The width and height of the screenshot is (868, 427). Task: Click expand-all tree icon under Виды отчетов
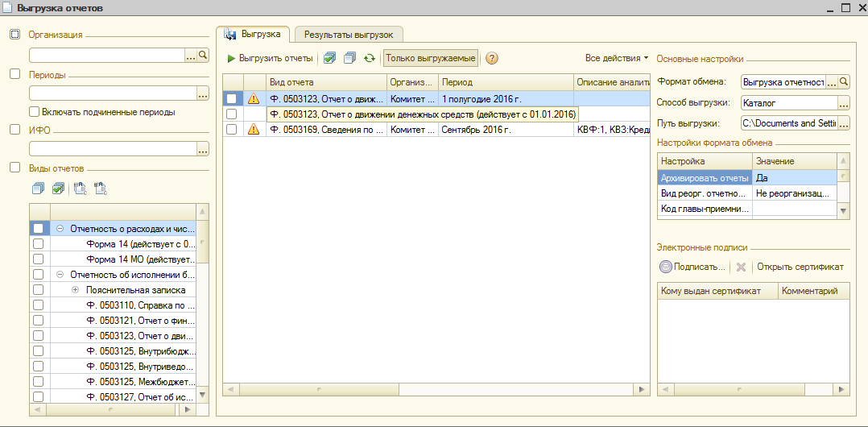(x=79, y=189)
